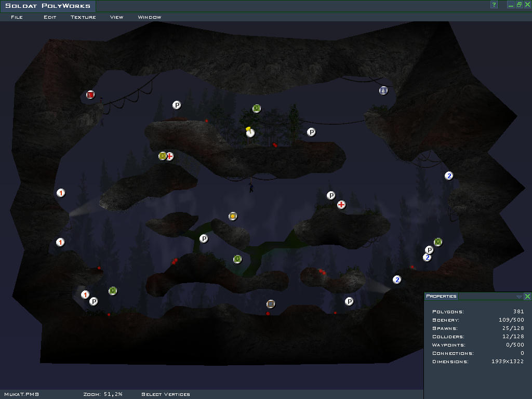
Task: Open the File menu
Action: tap(17, 17)
